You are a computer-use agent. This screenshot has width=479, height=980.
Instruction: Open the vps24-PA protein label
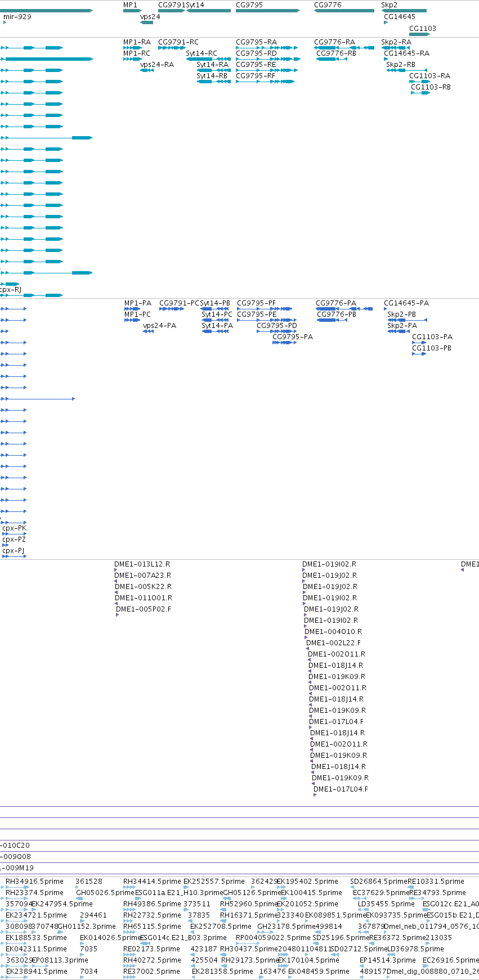160,326
